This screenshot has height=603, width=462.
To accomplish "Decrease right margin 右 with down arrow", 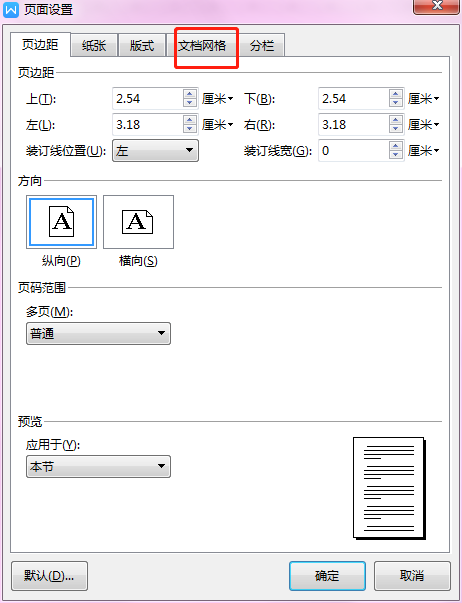I will pyautogui.click(x=395, y=129).
